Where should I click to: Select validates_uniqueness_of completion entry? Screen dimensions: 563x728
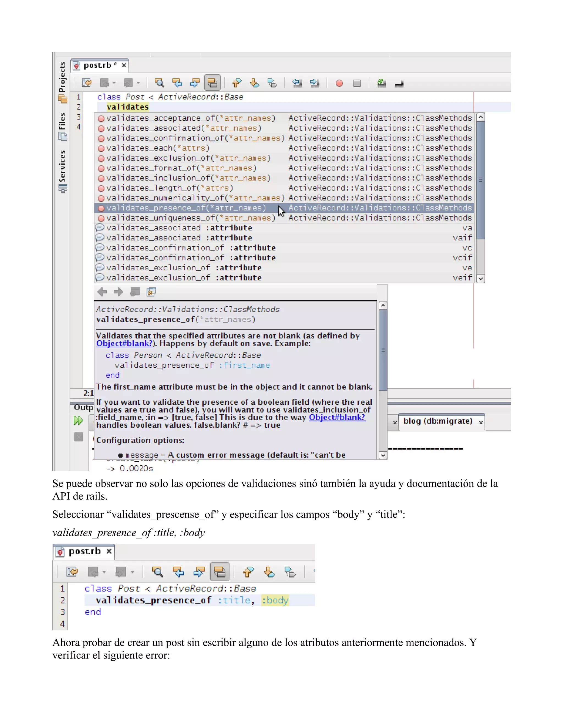click(284, 218)
